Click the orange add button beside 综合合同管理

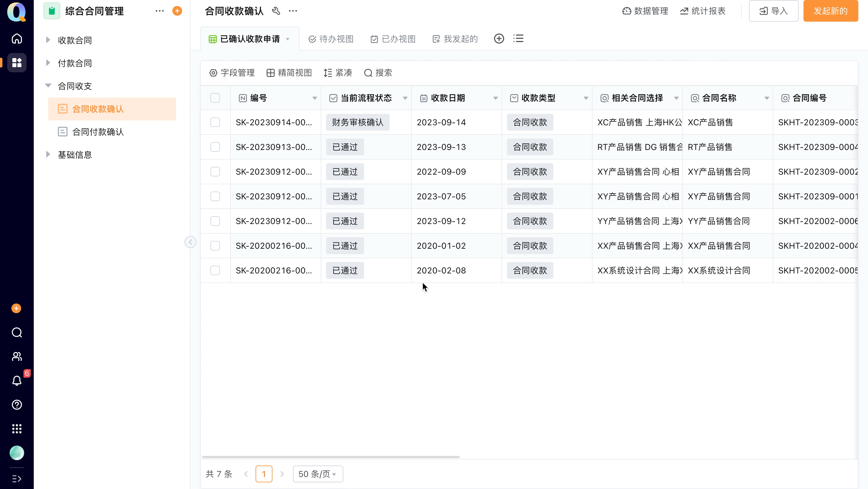[x=177, y=11]
